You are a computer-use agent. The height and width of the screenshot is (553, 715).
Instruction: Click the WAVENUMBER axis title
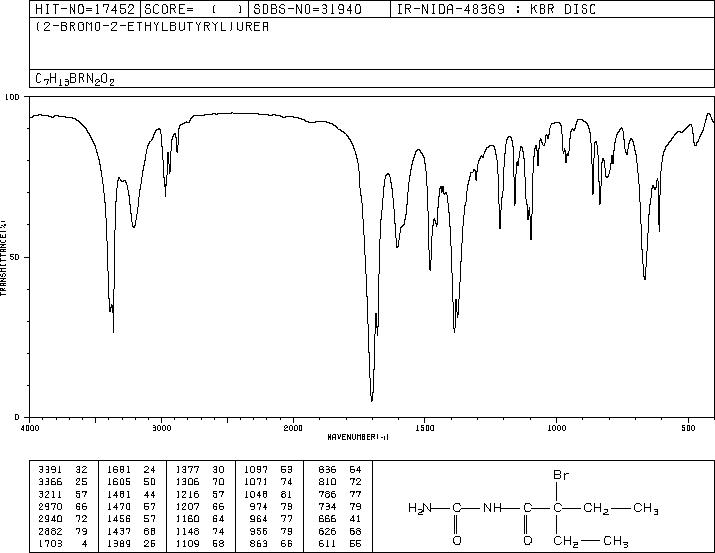click(x=358, y=437)
